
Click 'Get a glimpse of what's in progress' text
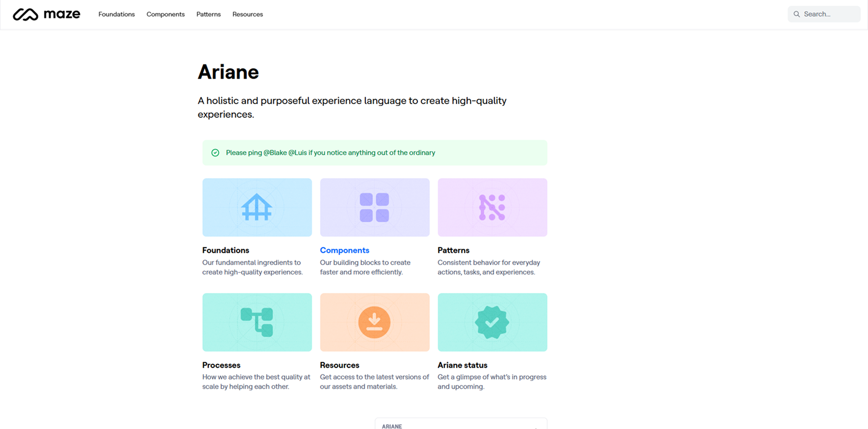point(492,382)
